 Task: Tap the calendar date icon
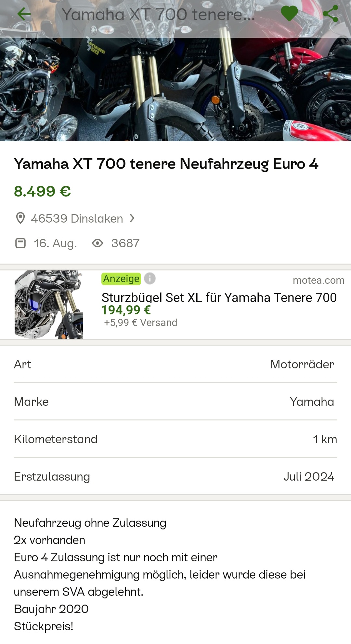click(20, 243)
